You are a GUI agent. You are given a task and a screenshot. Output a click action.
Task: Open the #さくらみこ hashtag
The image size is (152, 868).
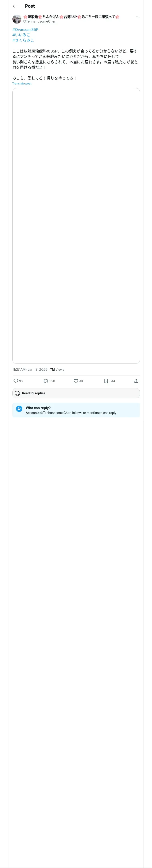tap(23, 40)
